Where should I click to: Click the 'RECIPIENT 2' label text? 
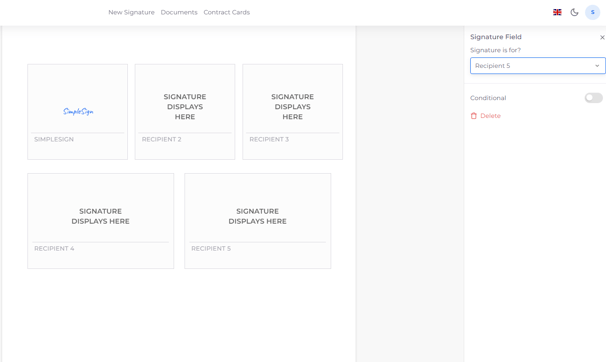coord(161,139)
